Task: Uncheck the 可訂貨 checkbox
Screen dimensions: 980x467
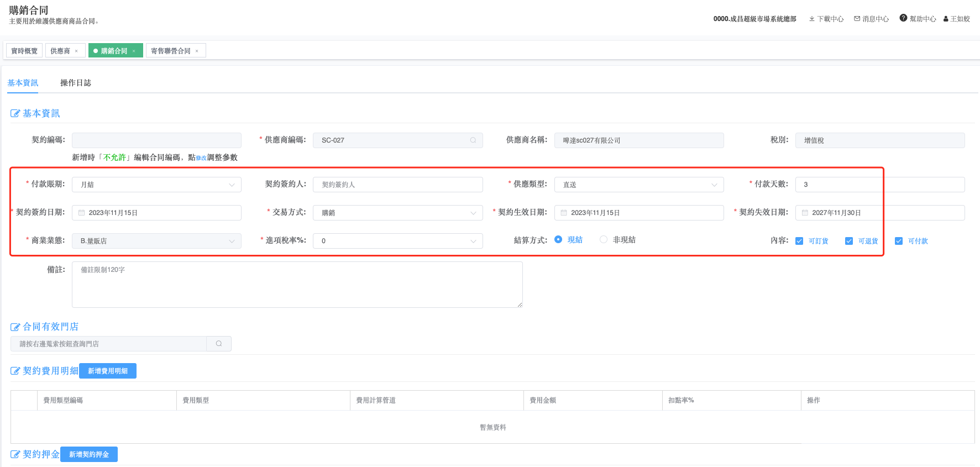Action: coord(799,241)
